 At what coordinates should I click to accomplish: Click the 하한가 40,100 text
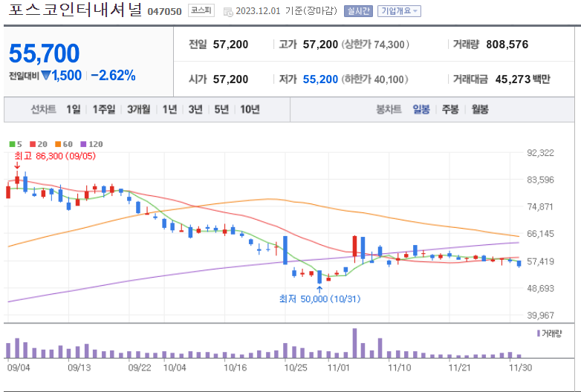tap(374, 79)
